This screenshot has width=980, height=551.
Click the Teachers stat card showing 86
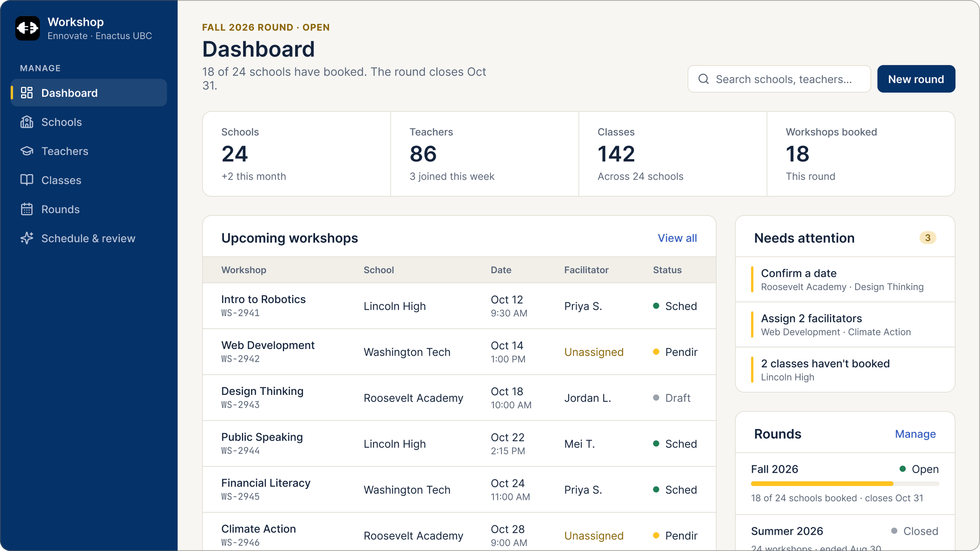(x=485, y=153)
